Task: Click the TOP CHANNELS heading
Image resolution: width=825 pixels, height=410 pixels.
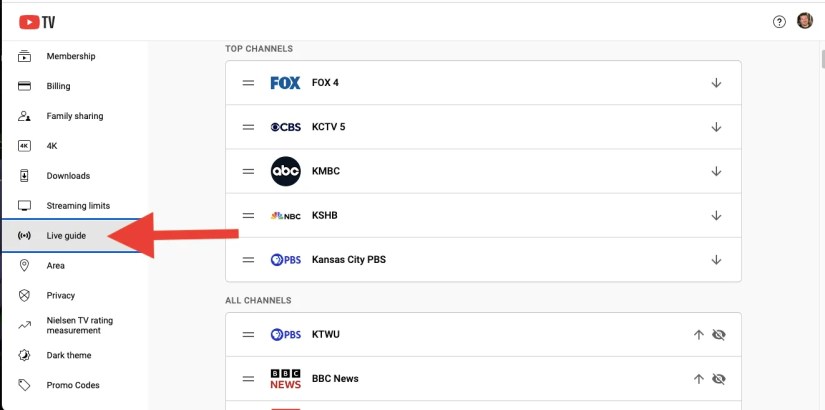Action: tap(259, 48)
